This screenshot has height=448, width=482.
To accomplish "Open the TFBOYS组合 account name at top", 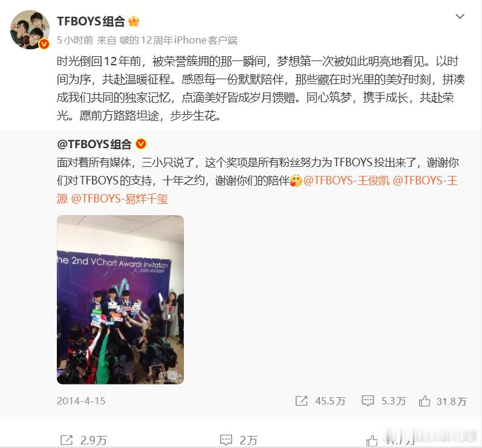I will tap(91, 22).
